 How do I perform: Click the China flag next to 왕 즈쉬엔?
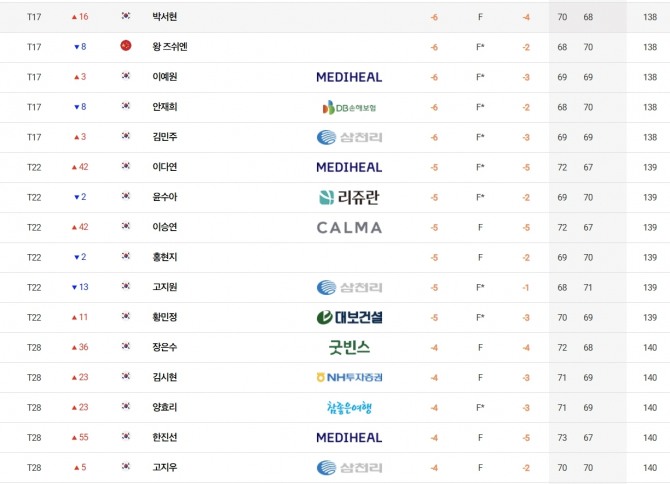point(126,47)
